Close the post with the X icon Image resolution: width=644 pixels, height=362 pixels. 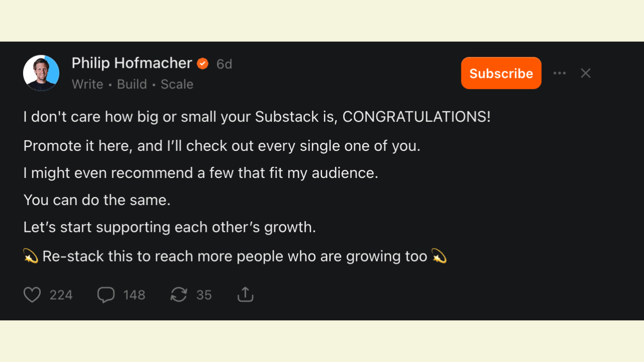[586, 73]
